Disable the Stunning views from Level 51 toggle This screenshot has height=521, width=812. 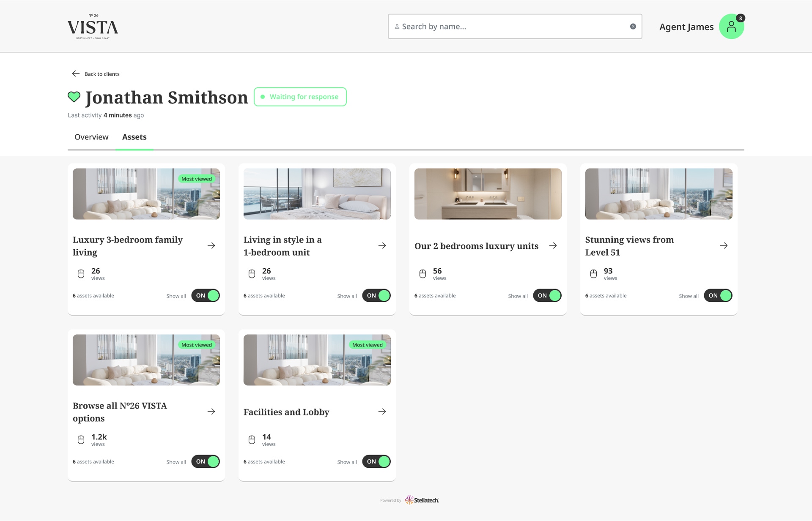(718, 295)
